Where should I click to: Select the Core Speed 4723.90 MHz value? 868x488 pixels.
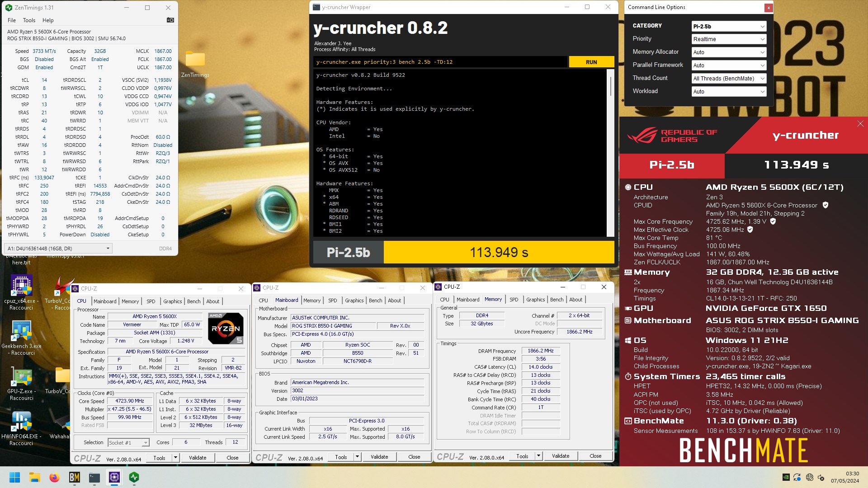130,401
